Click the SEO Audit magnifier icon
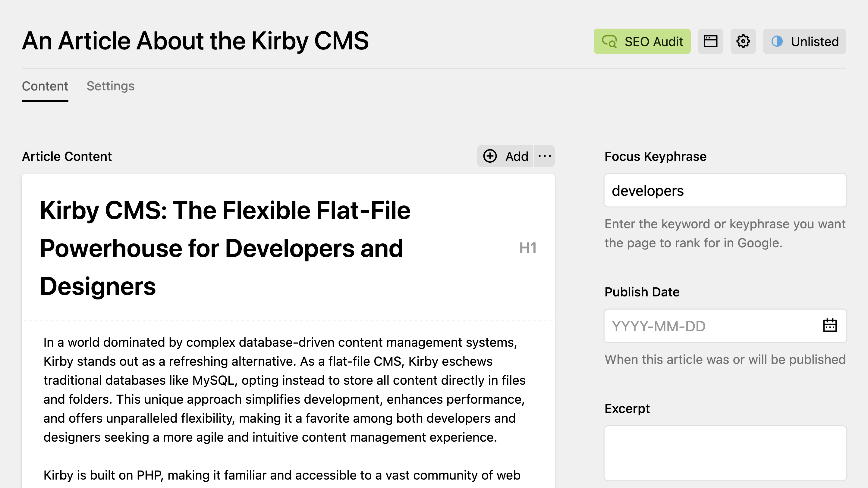The image size is (868, 488). (609, 41)
